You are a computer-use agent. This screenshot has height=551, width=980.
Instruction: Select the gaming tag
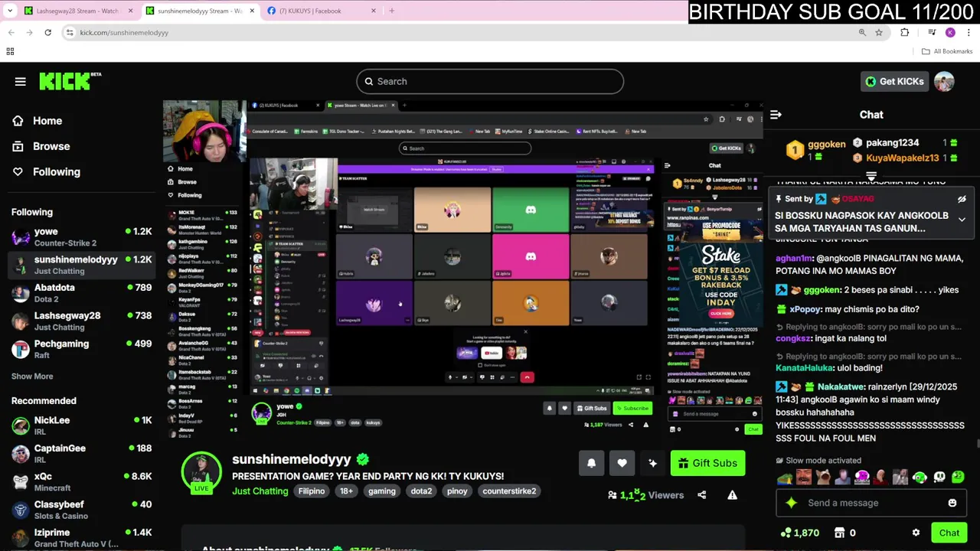coord(381,491)
